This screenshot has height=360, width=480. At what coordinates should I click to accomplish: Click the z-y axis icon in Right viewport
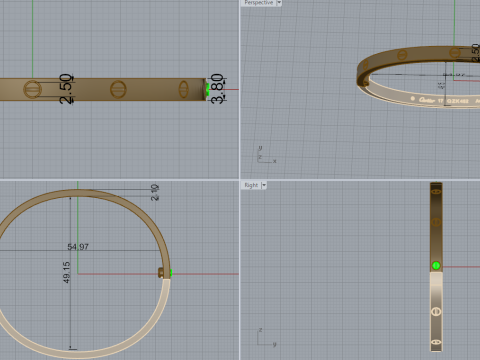(x=267, y=337)
